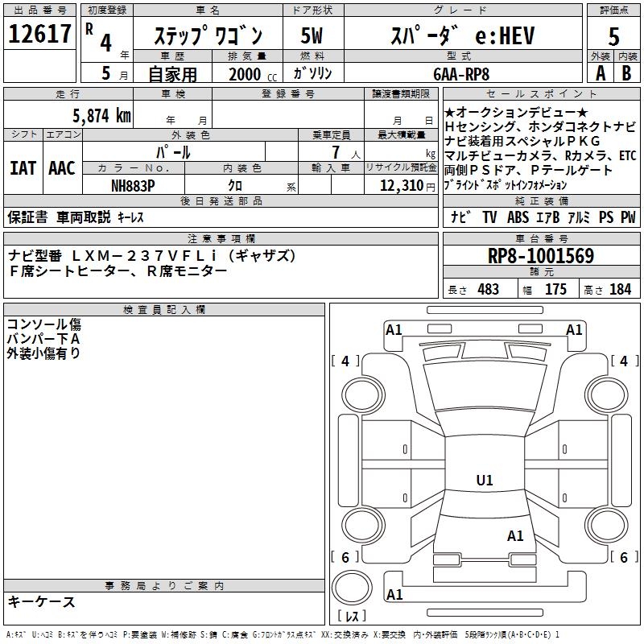Click the vehicle history 自家用
This screenshot has width=644, height=644.
tap(172, 74)
